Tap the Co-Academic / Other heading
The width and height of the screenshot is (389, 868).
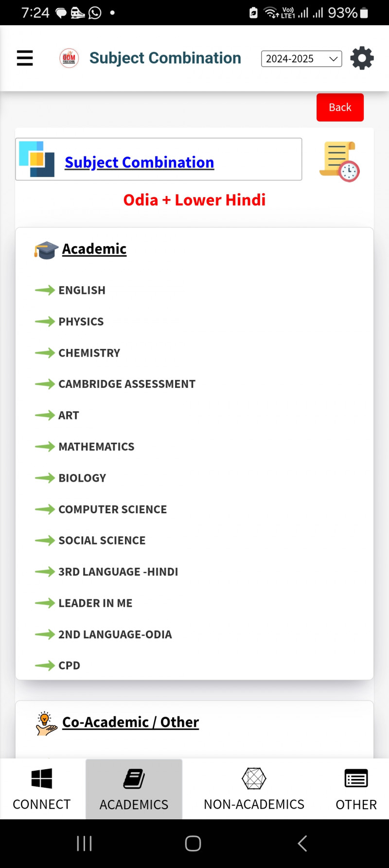click(130, 722)
